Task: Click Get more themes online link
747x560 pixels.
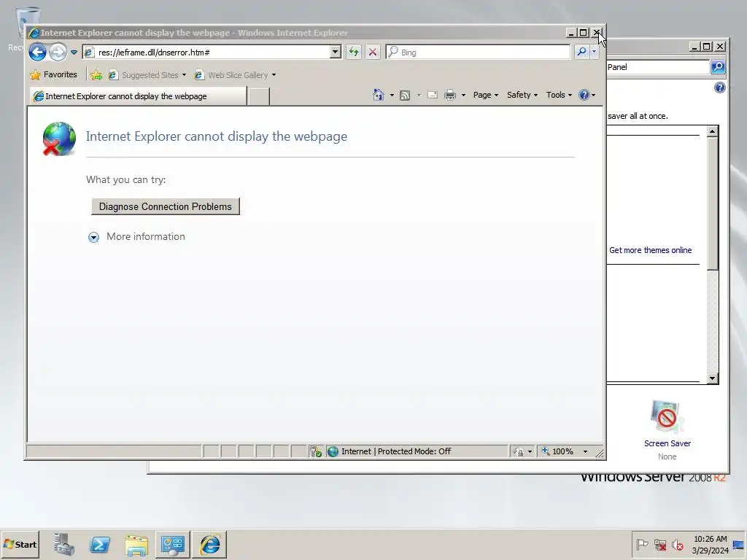Action: [650, 251]
